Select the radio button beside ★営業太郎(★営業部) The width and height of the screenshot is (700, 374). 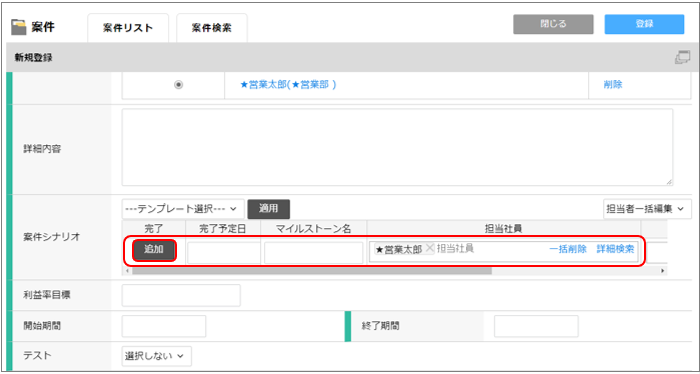pyautogui.click(x=179, y=85)
